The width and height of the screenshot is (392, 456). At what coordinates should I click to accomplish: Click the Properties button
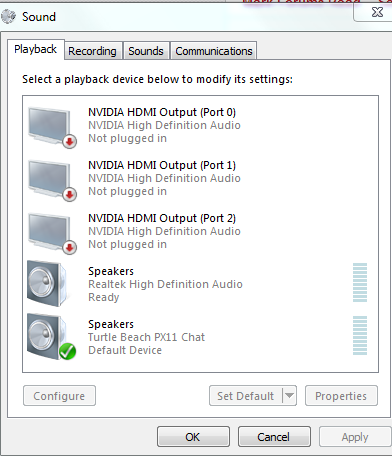point(341,396)
